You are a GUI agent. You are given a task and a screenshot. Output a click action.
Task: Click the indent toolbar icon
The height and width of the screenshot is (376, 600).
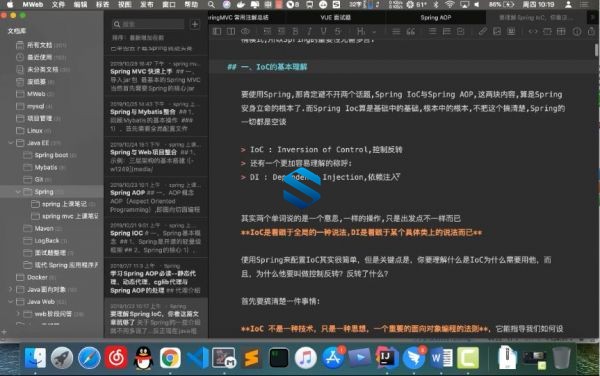tap(281, 31)
